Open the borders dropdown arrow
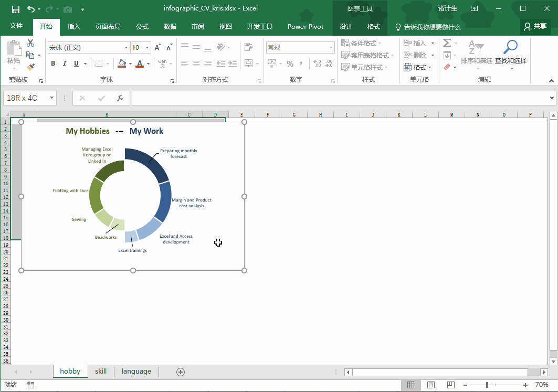 point(108,63)
